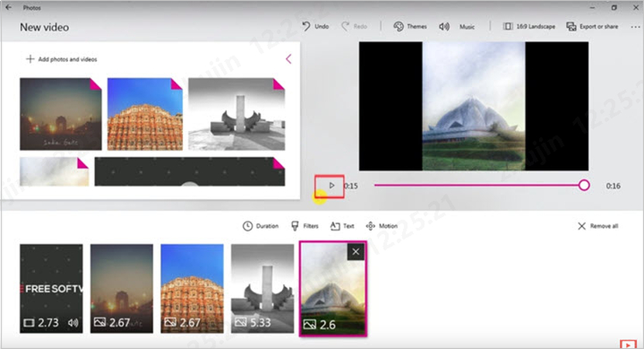Restore down the Photos window
The image size is (644, 349).
[614, 8]
